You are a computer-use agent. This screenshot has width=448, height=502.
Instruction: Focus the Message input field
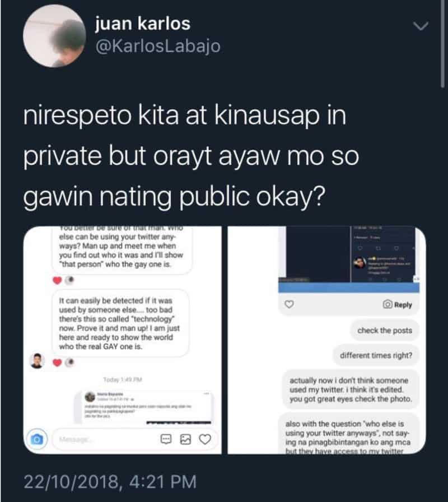(104, 440)
